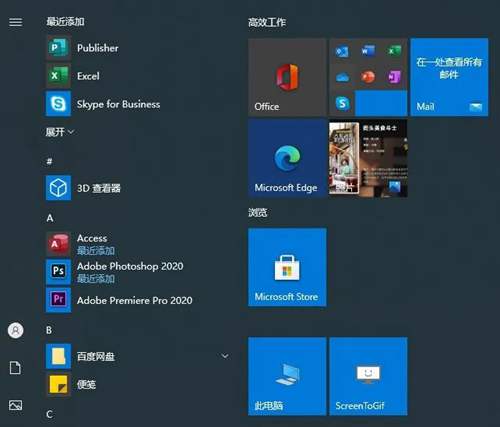Open OneDrive in the Office folder tile
The image size is (500, 427).
point(342,77)
